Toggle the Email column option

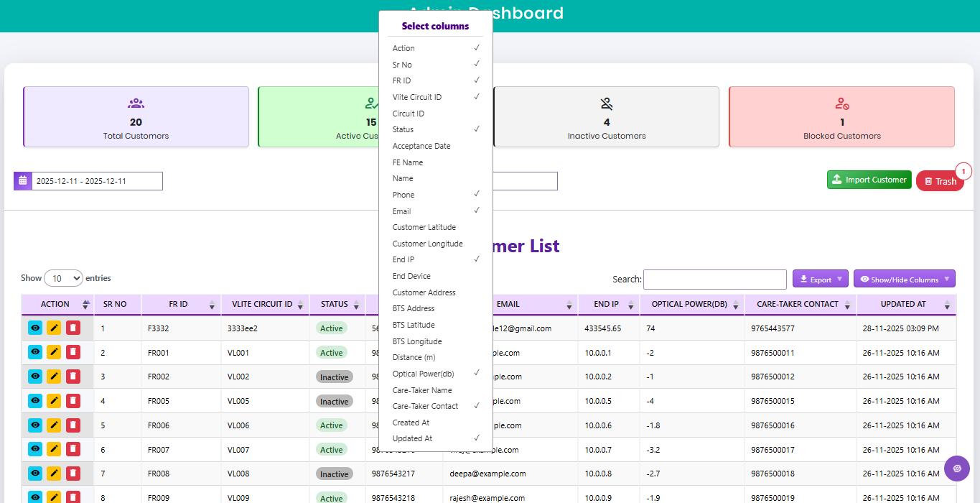[x=436, y=211]
